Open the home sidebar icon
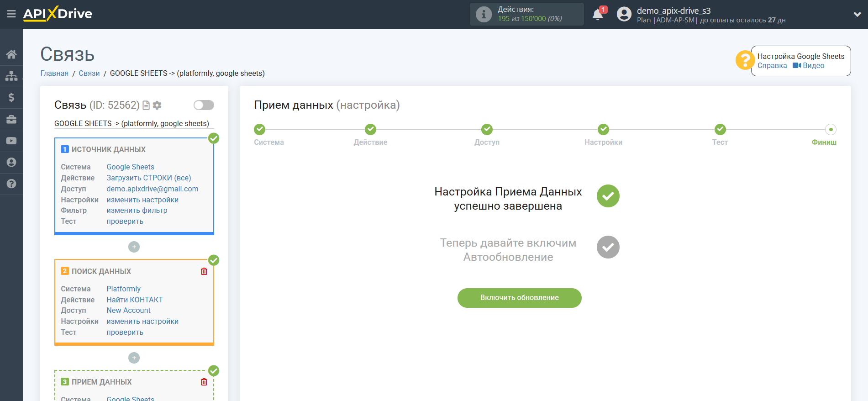 tap(11, 54)
